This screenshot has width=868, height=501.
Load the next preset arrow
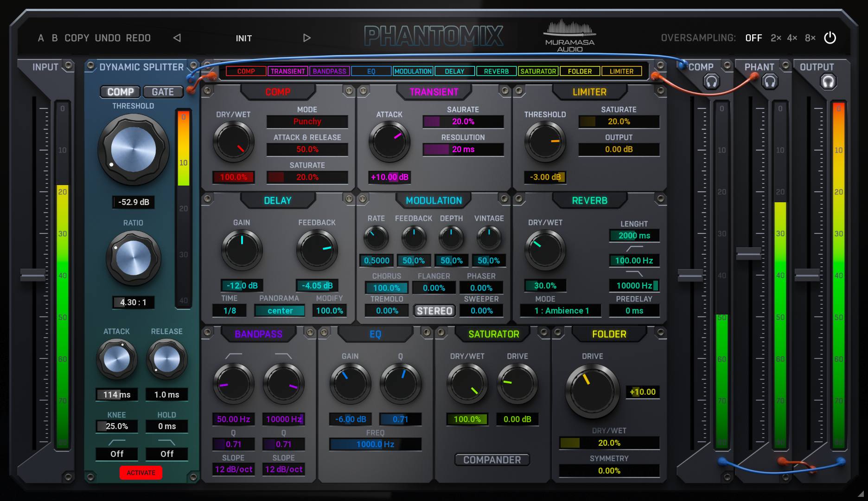306,38
